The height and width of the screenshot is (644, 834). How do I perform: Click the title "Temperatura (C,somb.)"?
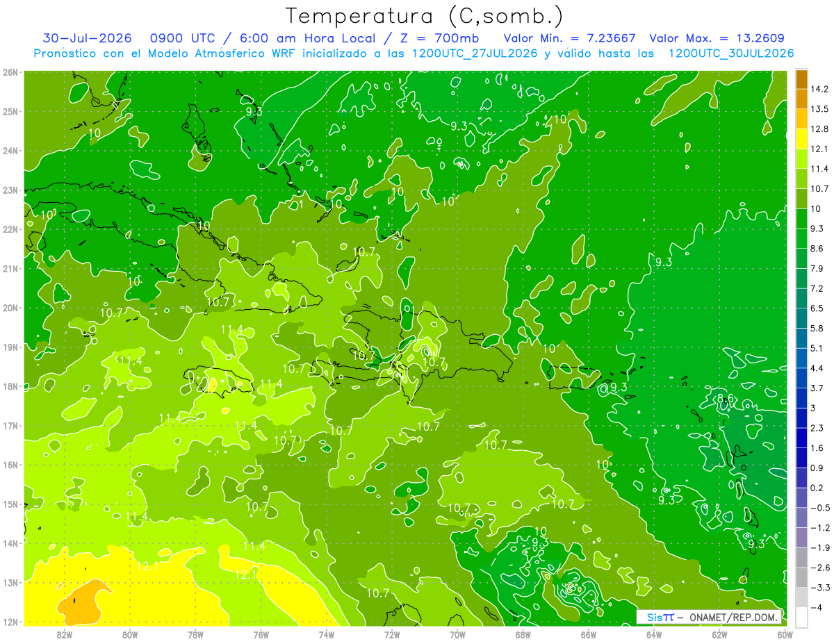425,16
